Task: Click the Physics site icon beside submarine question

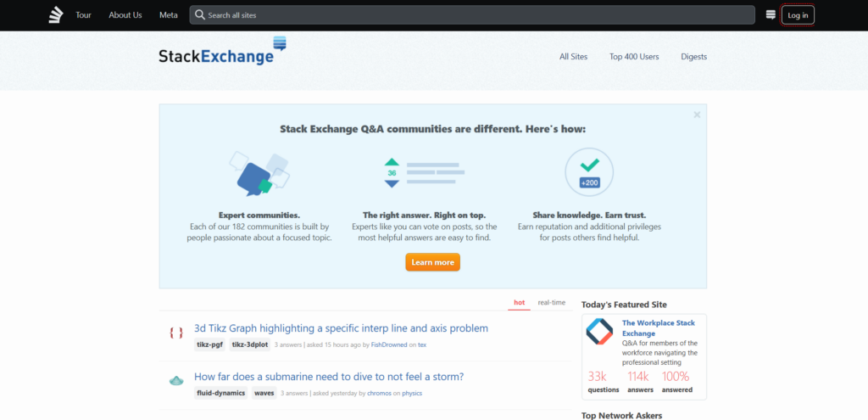Action: [176, 381]
